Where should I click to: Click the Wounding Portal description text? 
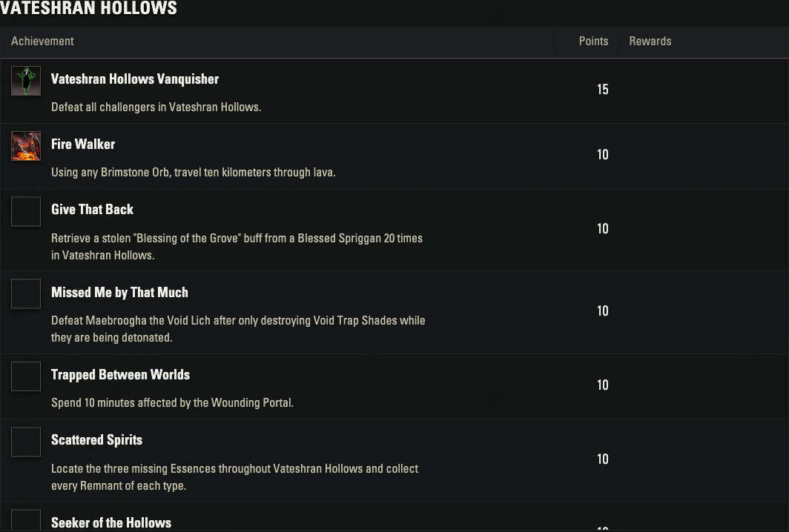(x=172, y=403)
